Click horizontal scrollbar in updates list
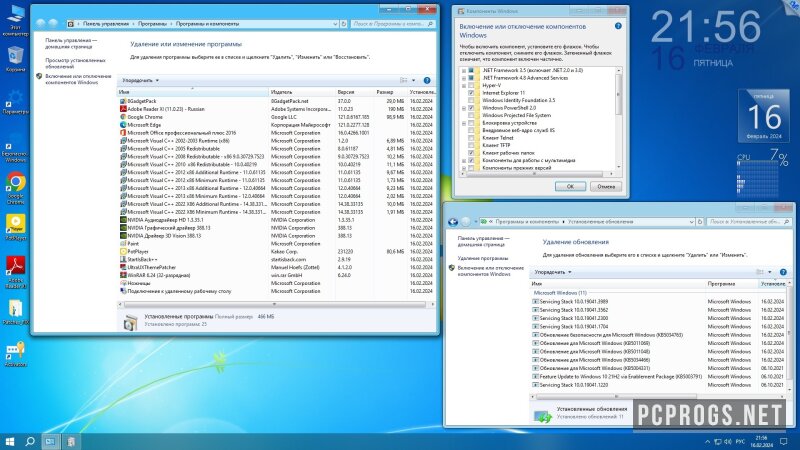This screenshot has width=800, height=450. click(x=616, y=396)
